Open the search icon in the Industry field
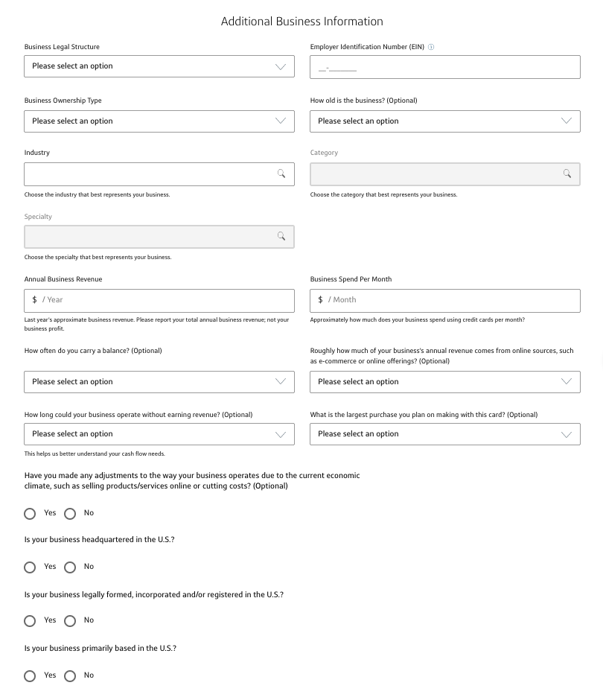 coord(281,174)
